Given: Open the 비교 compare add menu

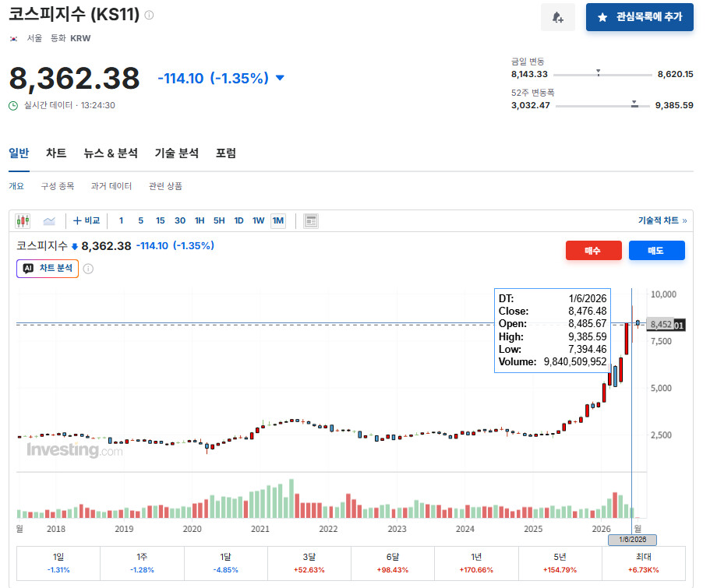Looking at the screenshot, I should coord(87,220).
